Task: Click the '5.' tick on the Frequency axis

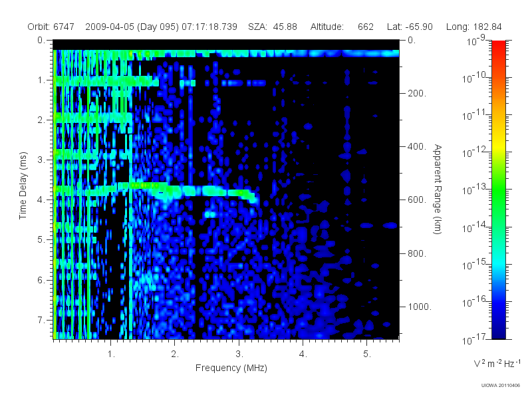Action: [x=367, y=354]
